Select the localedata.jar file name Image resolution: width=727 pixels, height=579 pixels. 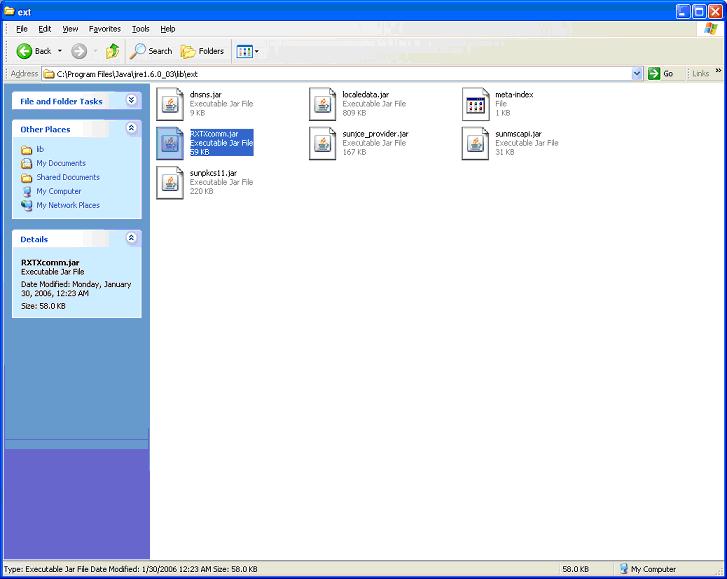click(x=365, y=94)
